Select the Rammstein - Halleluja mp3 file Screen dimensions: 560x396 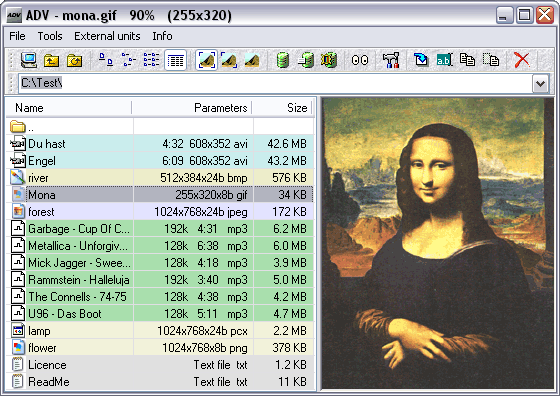(160, 280)
